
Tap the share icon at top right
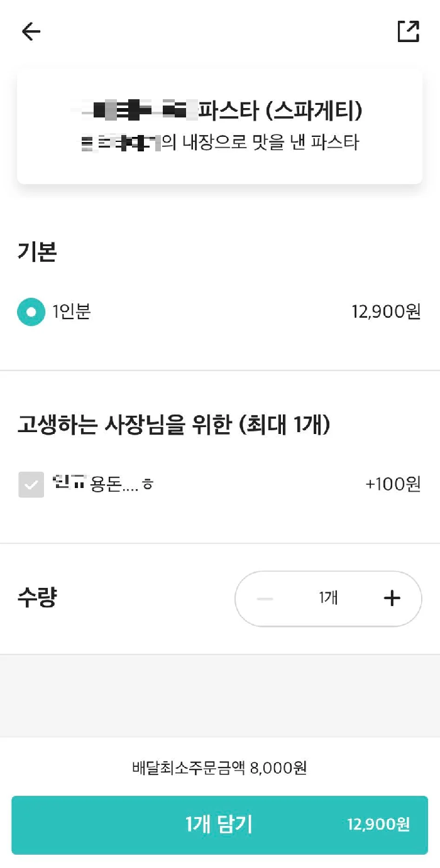coord(408,31)
